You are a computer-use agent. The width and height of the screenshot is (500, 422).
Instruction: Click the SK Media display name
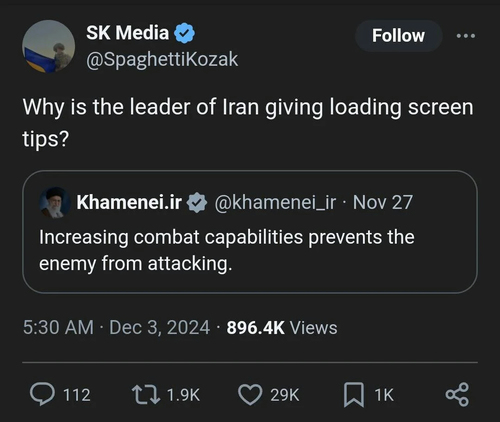tap(128, 33)
